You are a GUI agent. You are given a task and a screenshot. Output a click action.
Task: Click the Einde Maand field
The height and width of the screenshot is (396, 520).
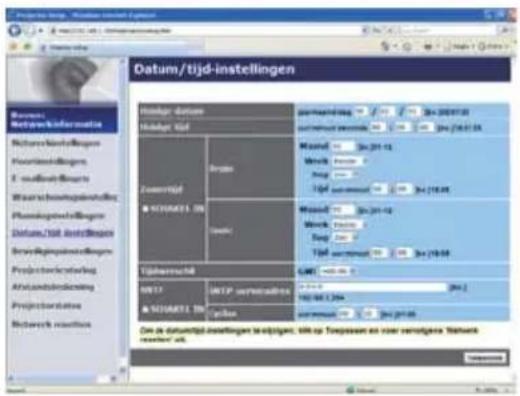coord(343,210)
